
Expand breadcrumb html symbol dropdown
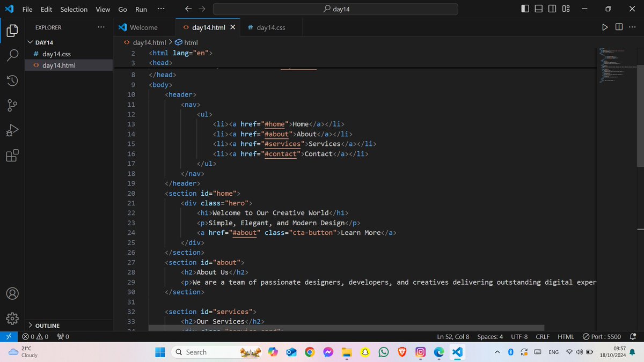click(x=187, y=42)
